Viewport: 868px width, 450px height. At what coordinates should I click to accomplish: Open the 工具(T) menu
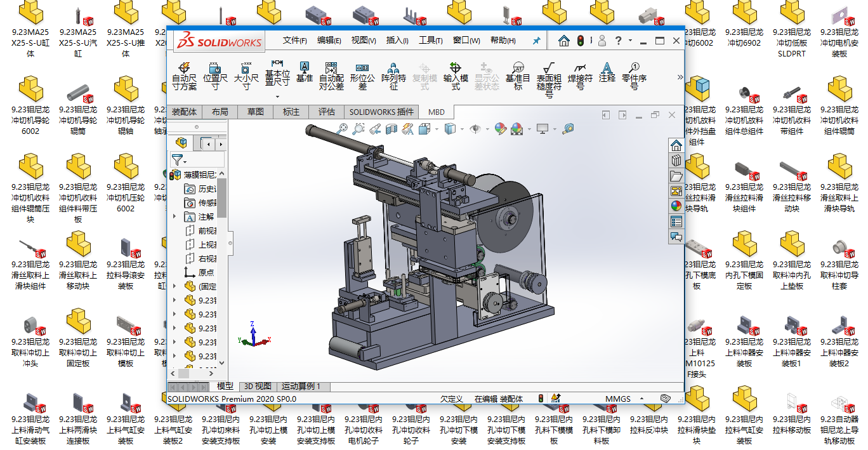(430, 41)
